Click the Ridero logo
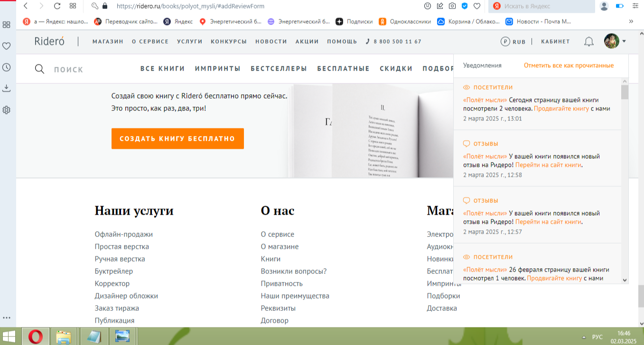The width and height of the screenshot is (644, 345). pyautogui.click(x=49, y=41)
